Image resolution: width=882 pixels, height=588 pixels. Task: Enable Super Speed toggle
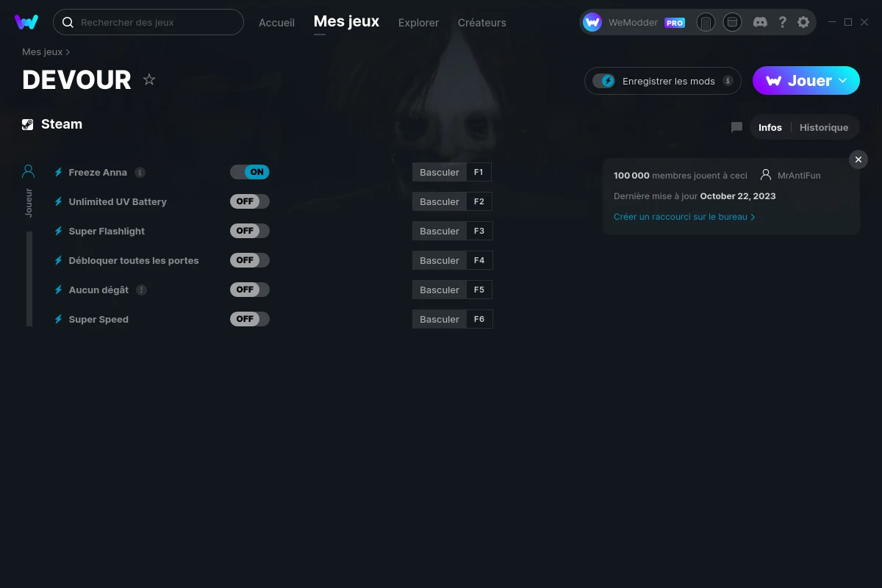pyautogui.click(x=250, y=319)
